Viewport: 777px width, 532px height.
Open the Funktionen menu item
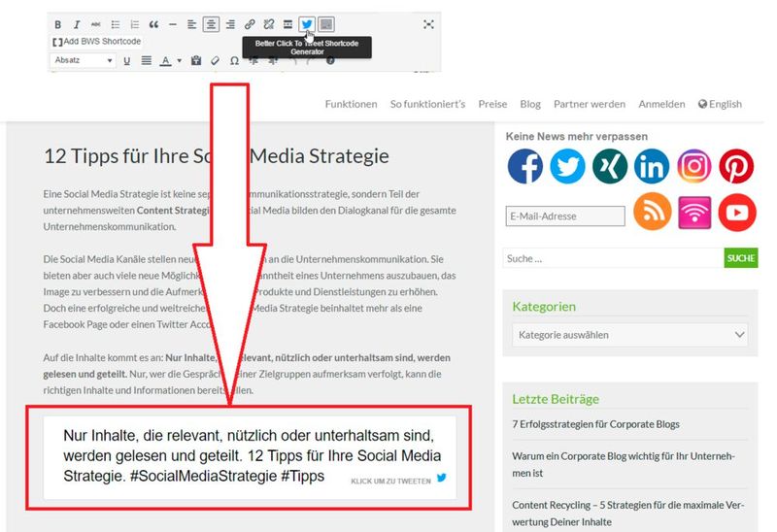[351, 104]
